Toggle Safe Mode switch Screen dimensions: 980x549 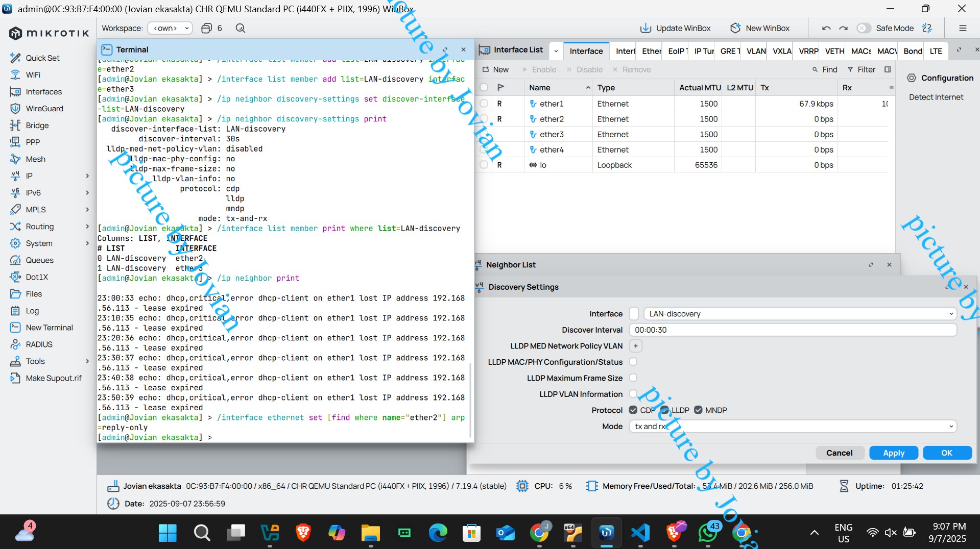tap(863, 28)
